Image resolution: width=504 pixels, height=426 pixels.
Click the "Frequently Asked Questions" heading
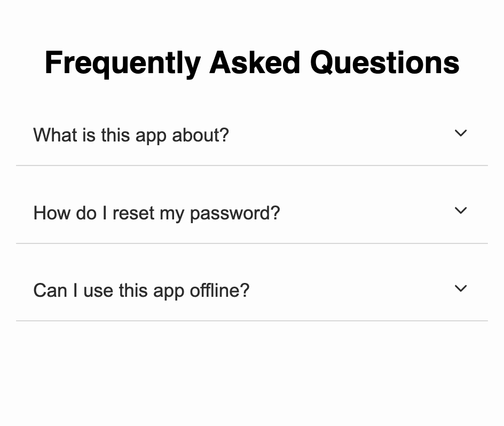252,62
